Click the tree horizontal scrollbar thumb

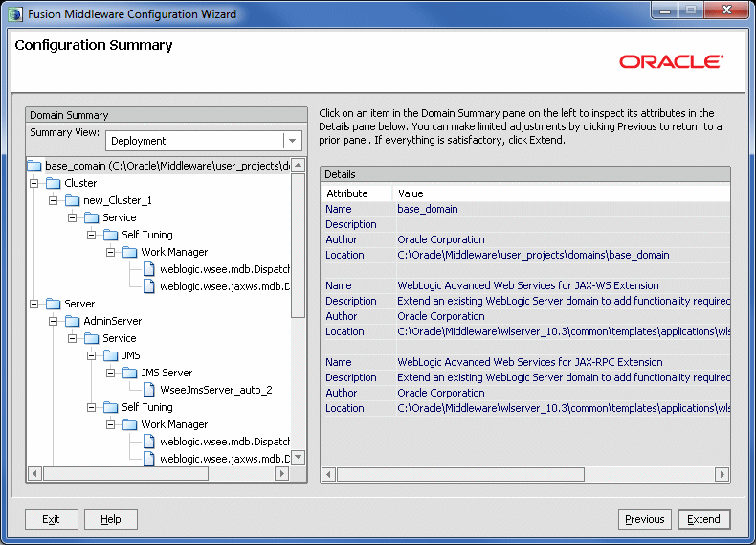(125, 474)
